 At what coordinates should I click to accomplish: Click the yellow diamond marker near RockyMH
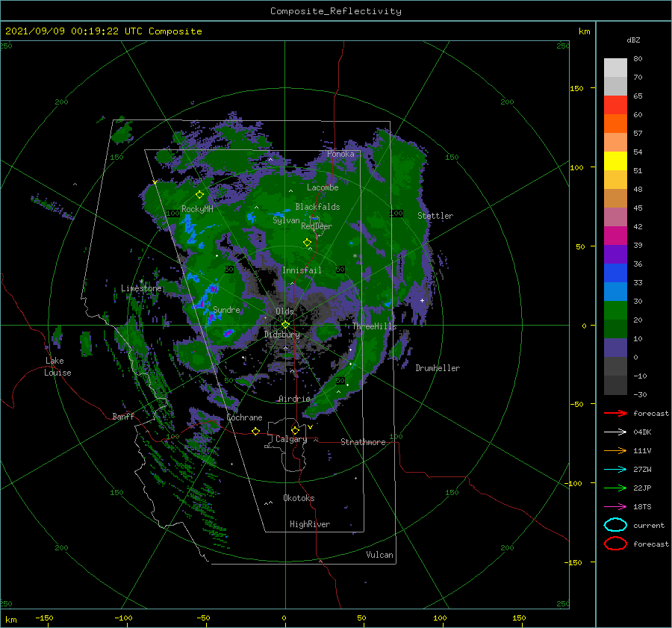pos(199,195)
